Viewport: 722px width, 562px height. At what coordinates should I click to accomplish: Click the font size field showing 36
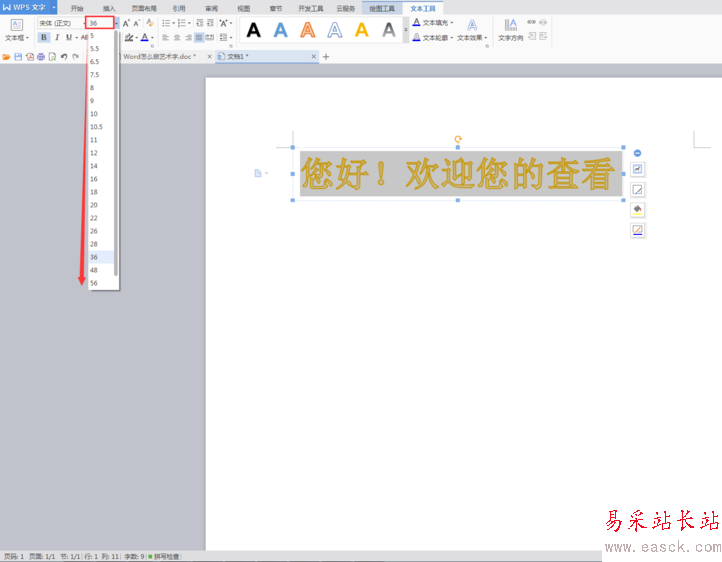[99, 23]
